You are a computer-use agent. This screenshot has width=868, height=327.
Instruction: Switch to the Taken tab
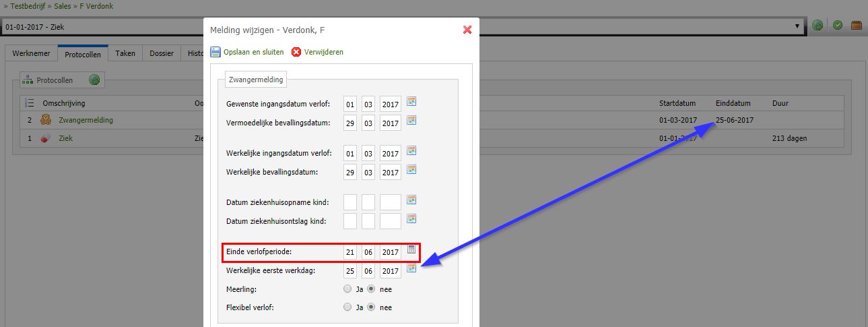(125, 53)
